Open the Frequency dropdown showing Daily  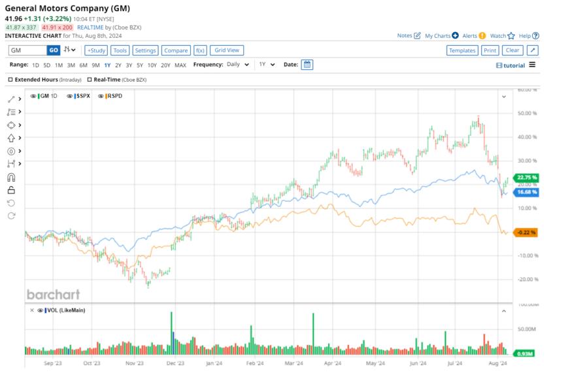237,65
